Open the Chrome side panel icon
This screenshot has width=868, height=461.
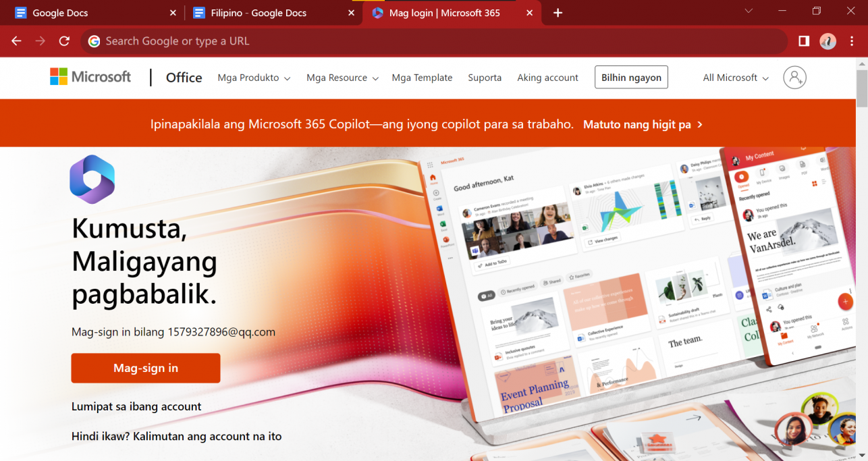coord(803,41)
